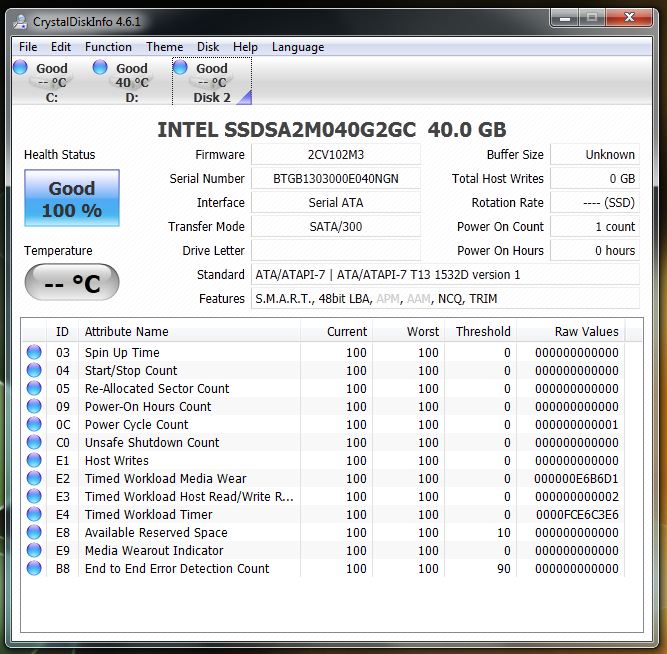The image size is (667, 654).
Task: Click the status orb in Re-Allocated Sector Count row
Action: click(x=34, y=388)
